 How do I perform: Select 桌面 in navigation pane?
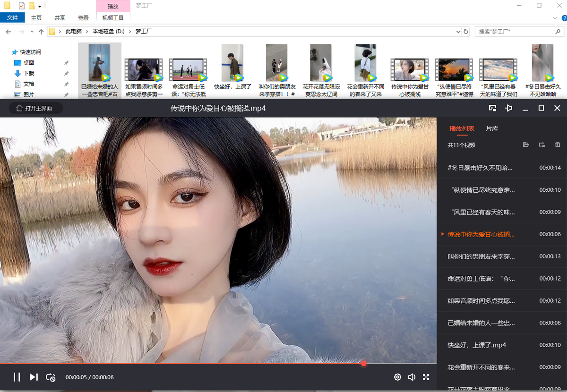click(28, 63)
